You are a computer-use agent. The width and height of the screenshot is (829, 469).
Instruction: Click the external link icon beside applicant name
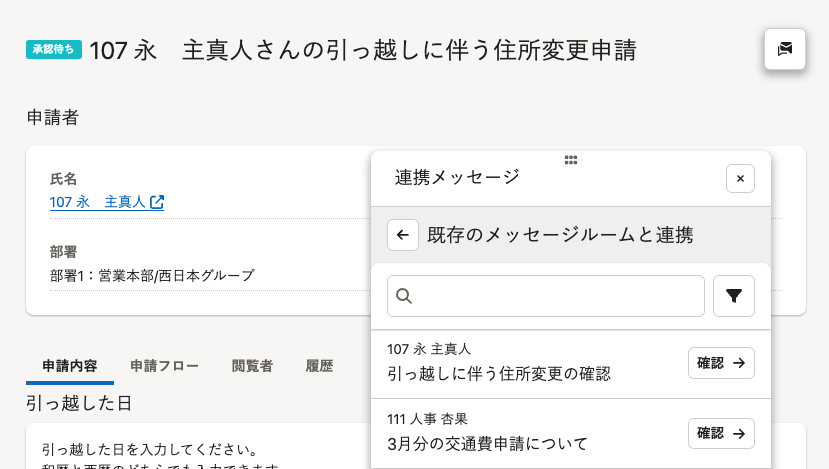coord(157,202)
